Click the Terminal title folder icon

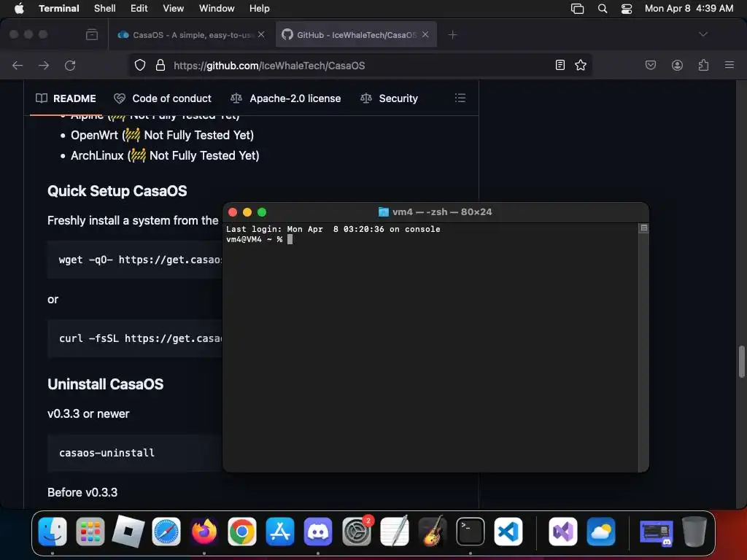tap(384, 212)
